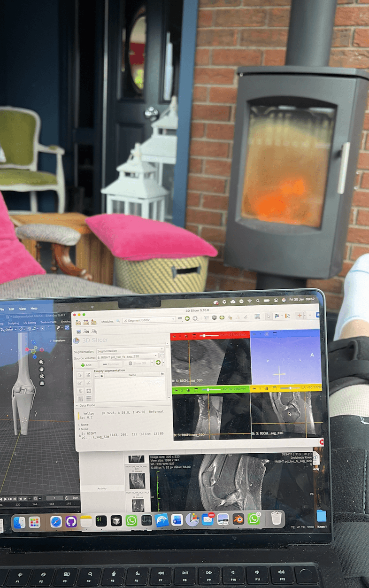Screen dimensions: 369x588
Task: Open Terminal from the Dock
Action: (x=101, y=521)
